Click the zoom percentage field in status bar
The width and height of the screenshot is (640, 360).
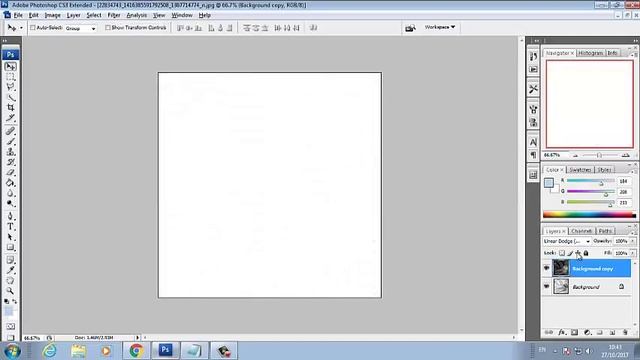32,338
